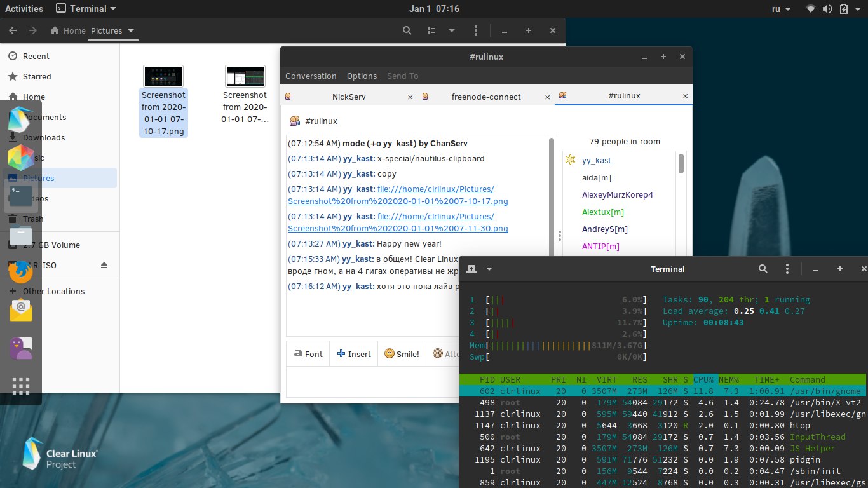Open the Conversation menu in Pidgin
Image resolution: width=868 pixels, height=488 pixels.
[x=311, y=76]
